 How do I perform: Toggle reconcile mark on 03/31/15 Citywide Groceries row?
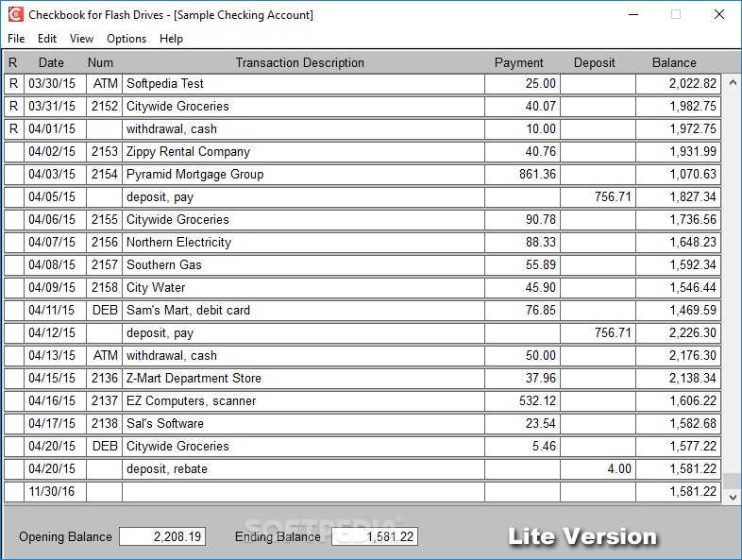coord(14,107)
